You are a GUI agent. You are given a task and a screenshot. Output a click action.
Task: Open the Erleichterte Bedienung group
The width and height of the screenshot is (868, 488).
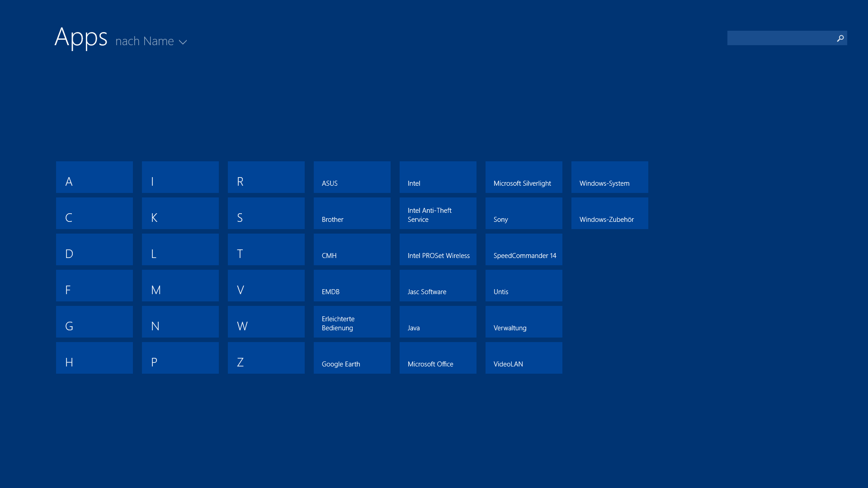[352, 322]
